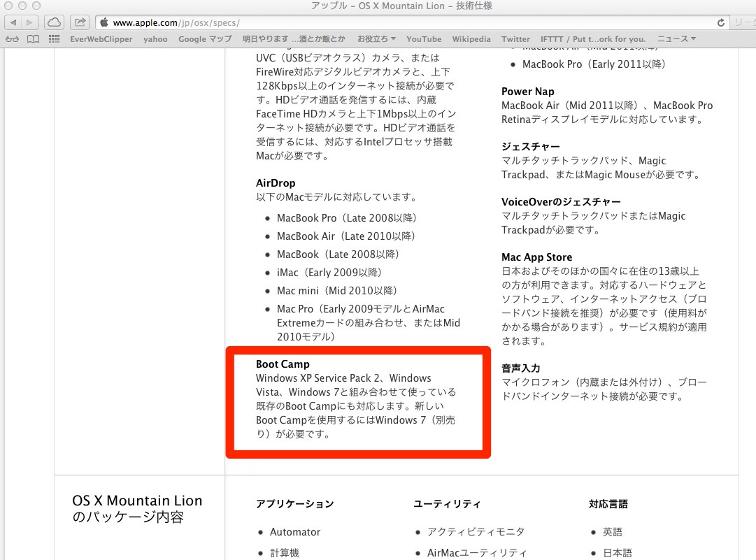This screenshot has height=560, width=756.
Task: Click MacBook（Late 2008以降）list item
Action: coord(338,254)
